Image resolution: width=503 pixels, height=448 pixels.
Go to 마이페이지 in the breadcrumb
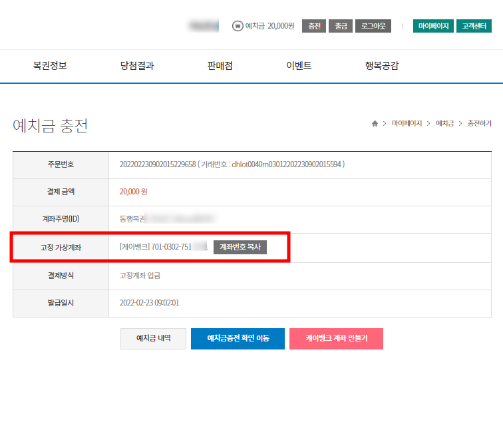407,123
